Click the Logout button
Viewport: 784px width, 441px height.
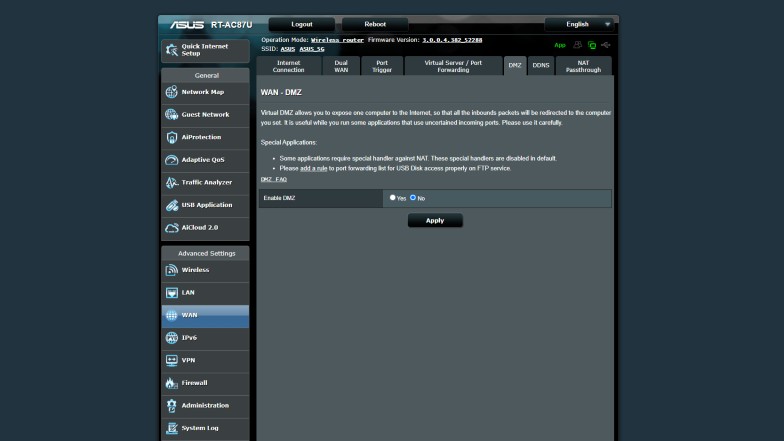(x=302, y=24)
